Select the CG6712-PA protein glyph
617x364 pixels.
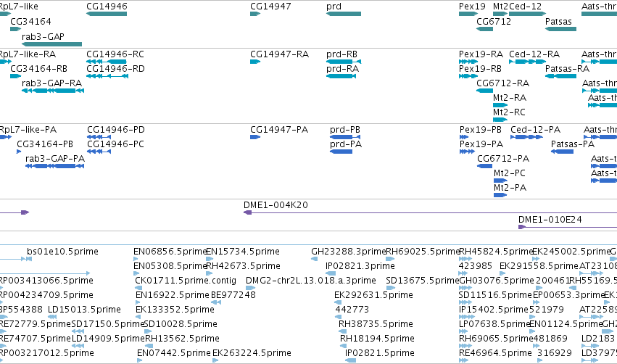pyautogui.click(x=485, y=166)
